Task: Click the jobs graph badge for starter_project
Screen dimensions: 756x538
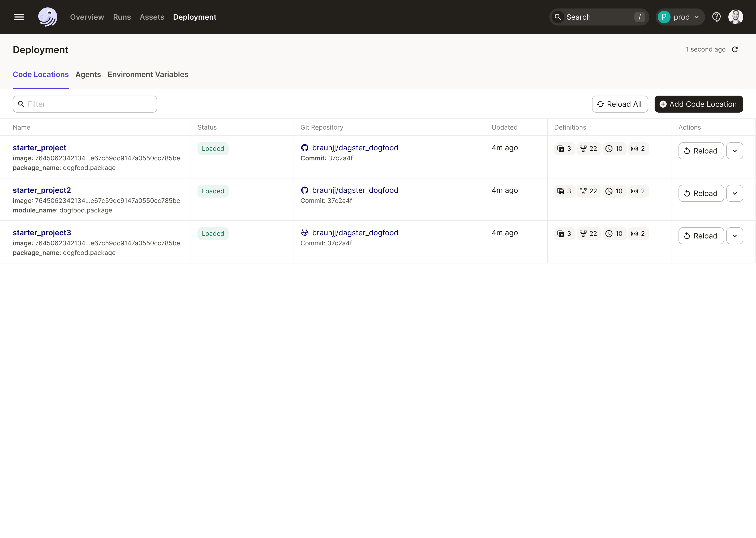Action: (588, 148)
